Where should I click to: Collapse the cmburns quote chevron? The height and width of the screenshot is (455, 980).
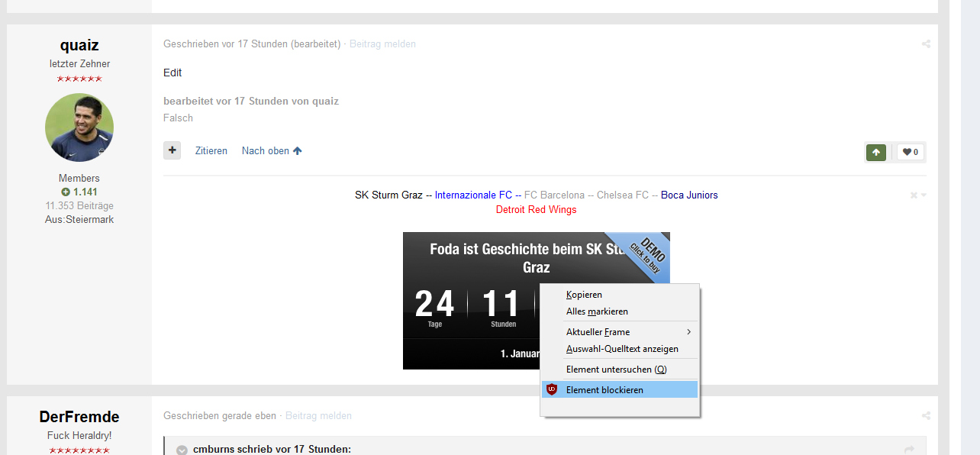[x=182, y=450]
